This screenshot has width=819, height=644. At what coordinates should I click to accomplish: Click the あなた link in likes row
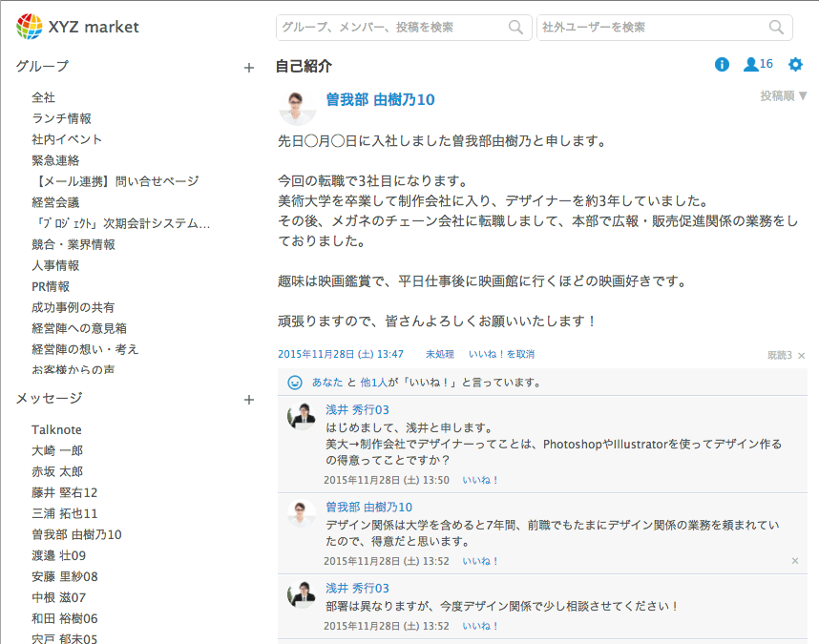click(327, 383)
